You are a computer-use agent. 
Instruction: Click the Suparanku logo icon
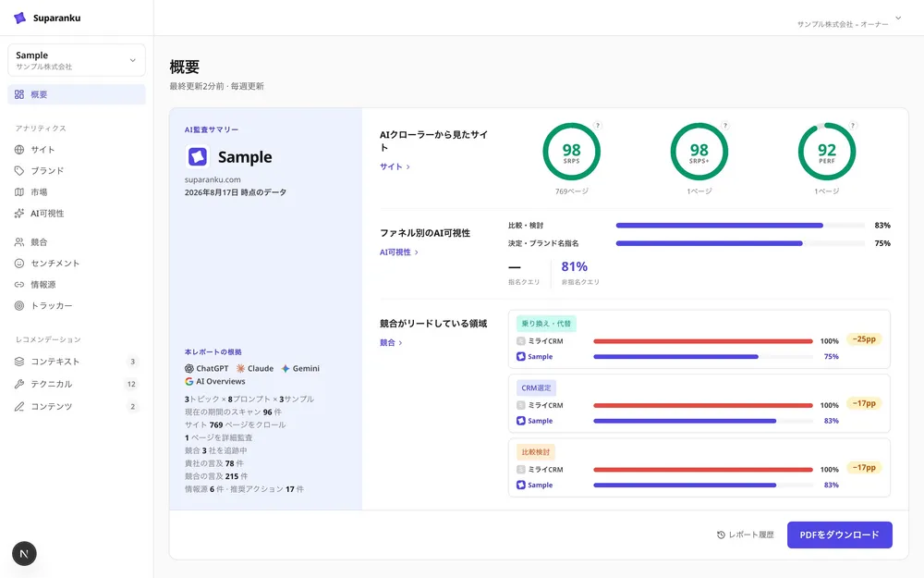(20, 18)
